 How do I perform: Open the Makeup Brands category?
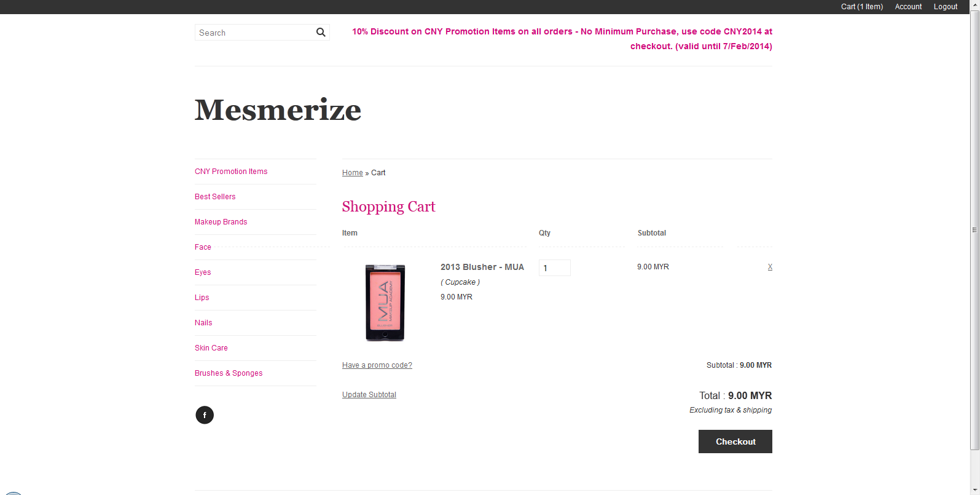click(221, 222)
